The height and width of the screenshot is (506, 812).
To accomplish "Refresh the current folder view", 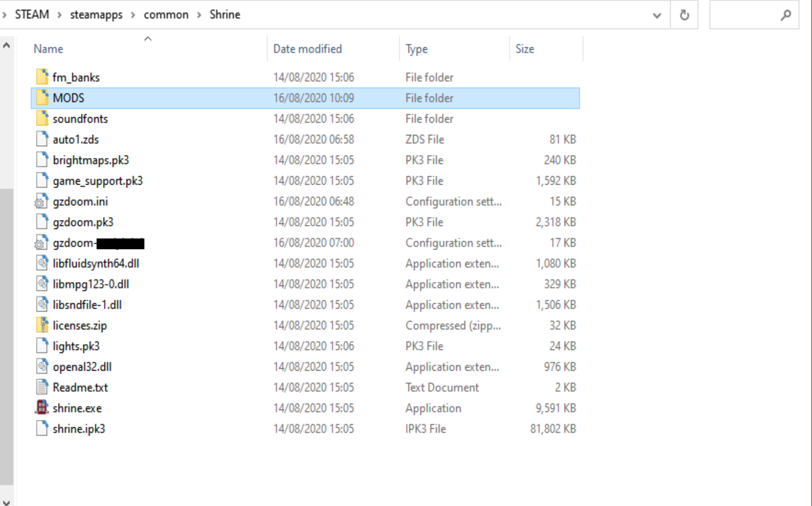I will click(684, 15).
